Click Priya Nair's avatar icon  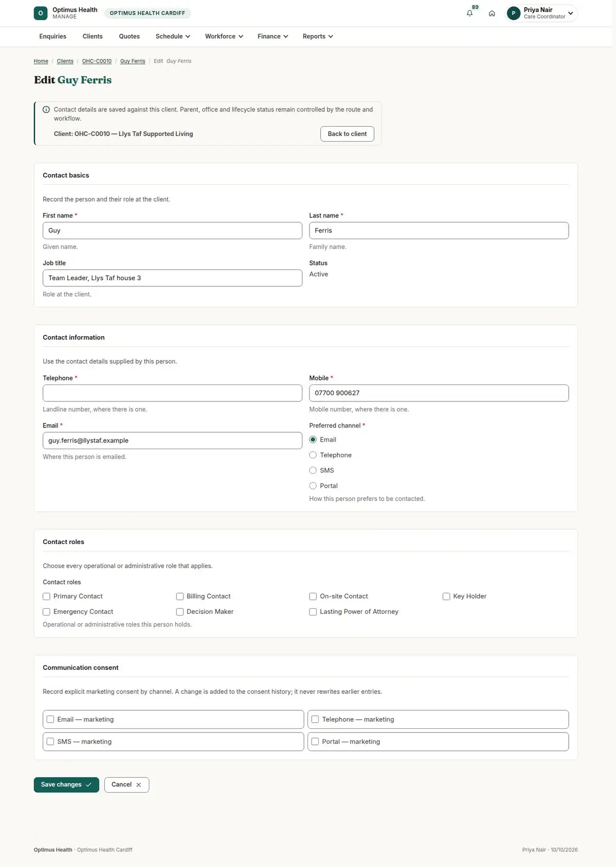coord(513,13)
